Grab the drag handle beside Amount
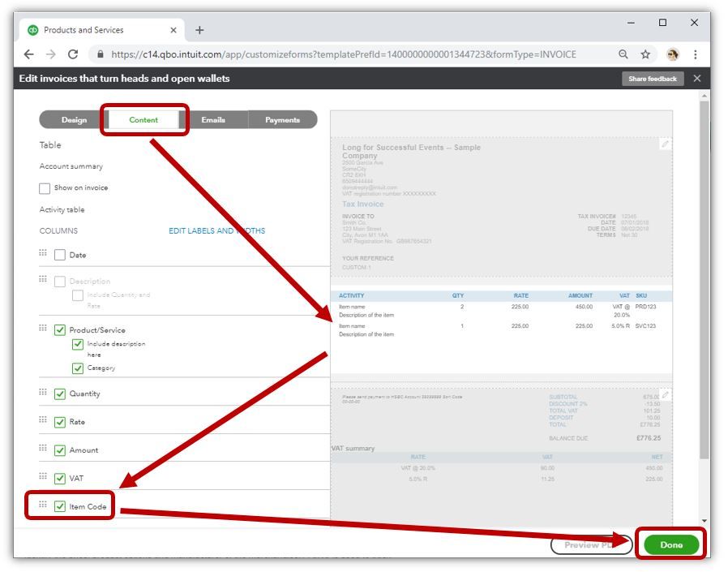This screenshot has height=572, width=728. (x=43, y=448)
